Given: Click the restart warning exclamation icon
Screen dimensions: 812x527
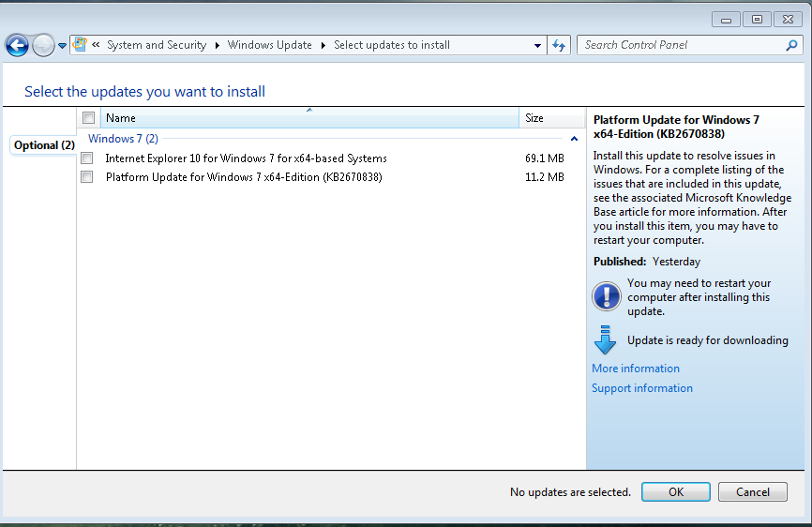Looking at the screenshot, I should point(606,296).
